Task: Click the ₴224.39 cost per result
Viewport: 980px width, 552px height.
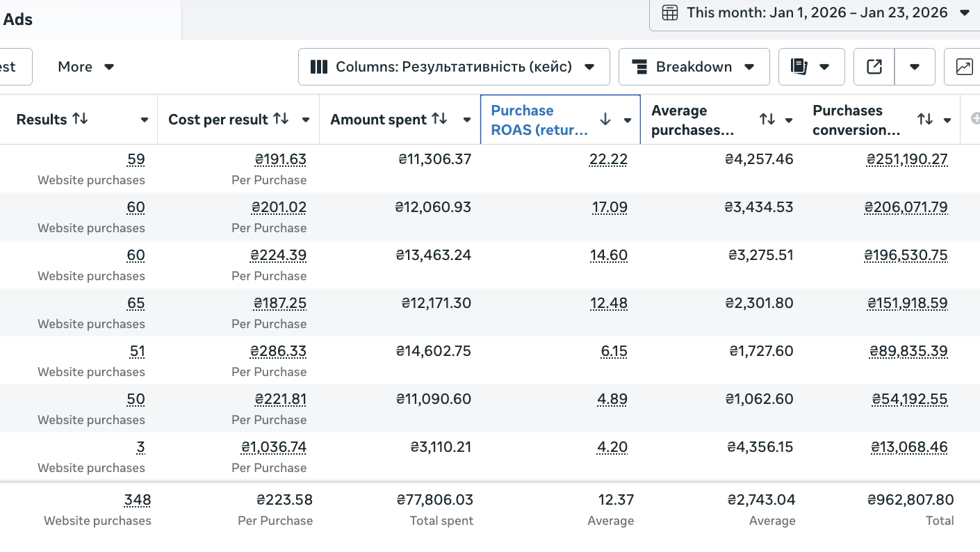Action: coord(279,255)
